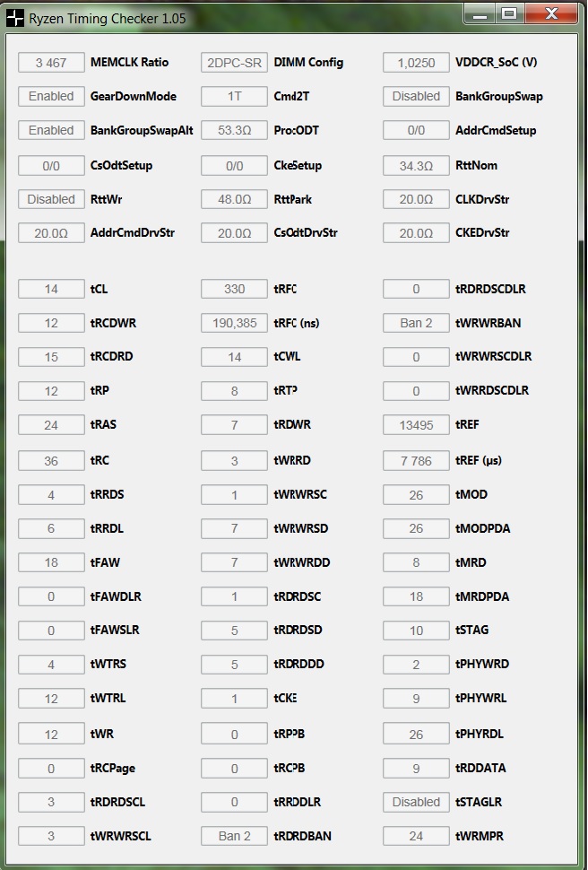Click the tRAS value 24
Screen dimensions: 588x870
tap(51, 425)
